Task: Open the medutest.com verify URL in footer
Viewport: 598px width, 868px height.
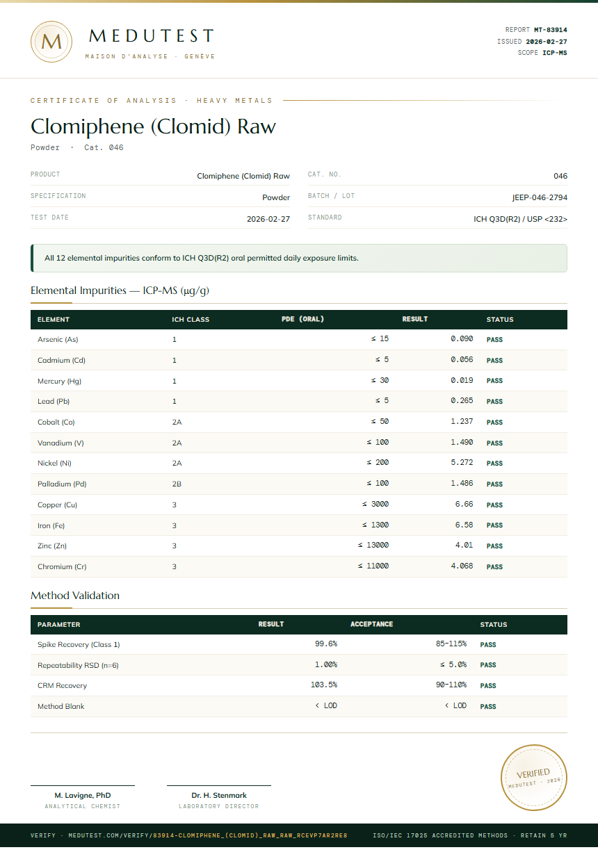Action: click(x=208, y=835)
